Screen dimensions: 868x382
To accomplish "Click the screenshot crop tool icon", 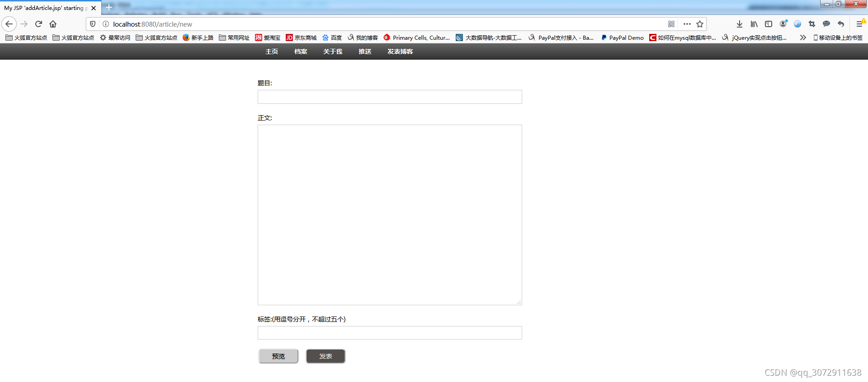I will [x=812, y=24].
